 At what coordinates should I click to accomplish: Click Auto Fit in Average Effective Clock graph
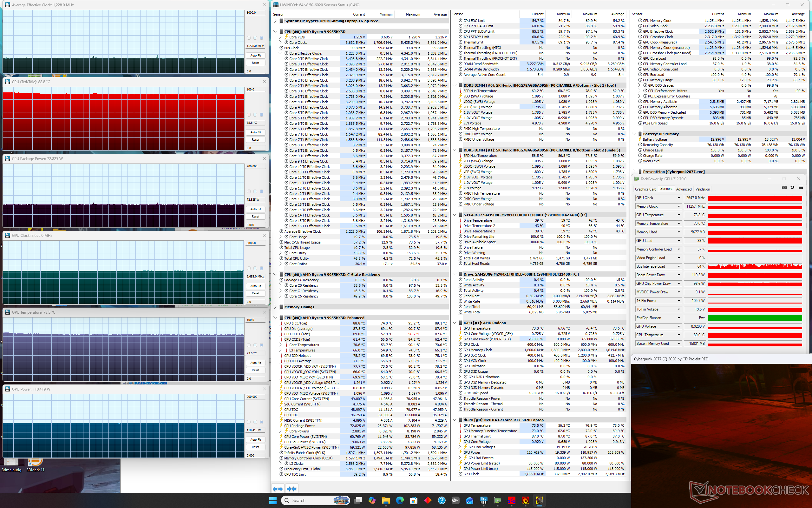(255, 56)
